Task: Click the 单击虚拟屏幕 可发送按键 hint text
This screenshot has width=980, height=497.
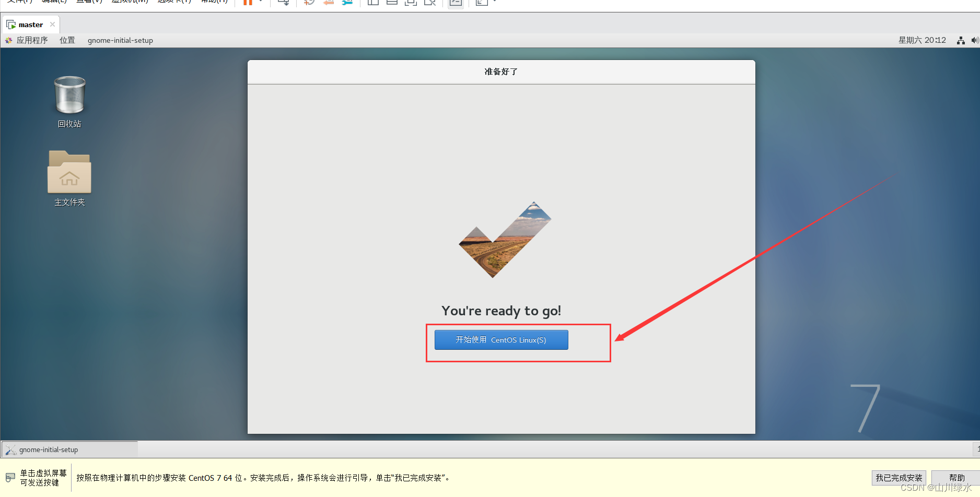Action: 43,478
